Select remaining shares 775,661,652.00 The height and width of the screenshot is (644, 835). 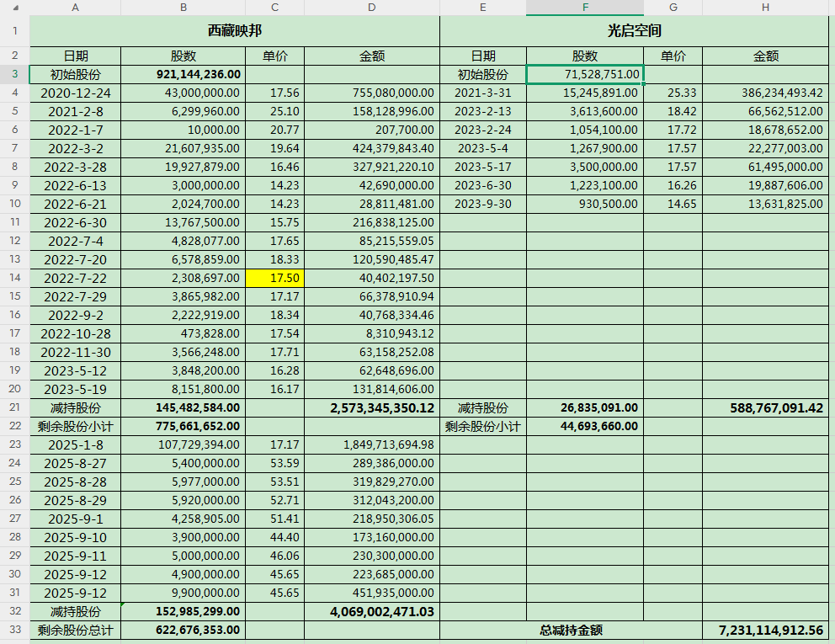183,426
